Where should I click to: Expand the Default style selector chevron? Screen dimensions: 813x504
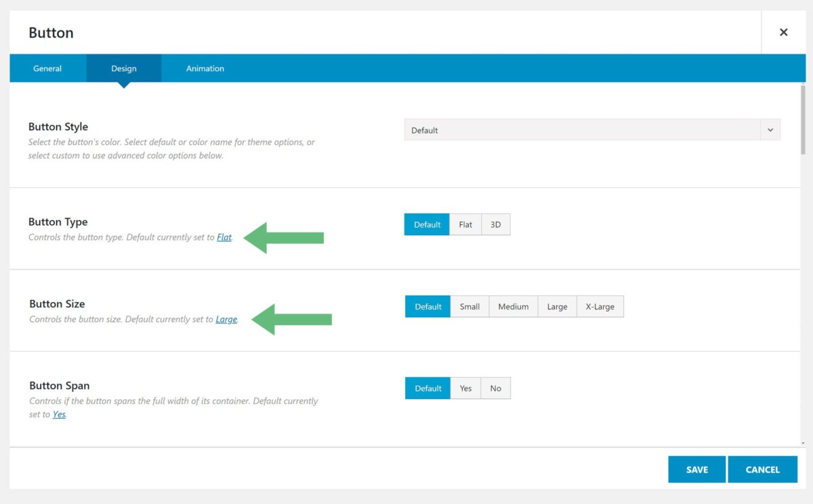coord(770,130)
